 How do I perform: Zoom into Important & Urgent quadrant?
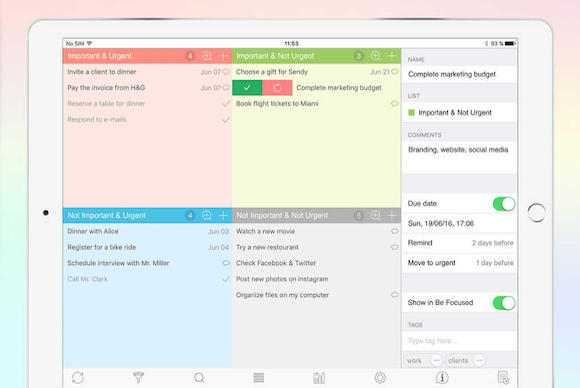pyautogui.click(x=207, y=56)
